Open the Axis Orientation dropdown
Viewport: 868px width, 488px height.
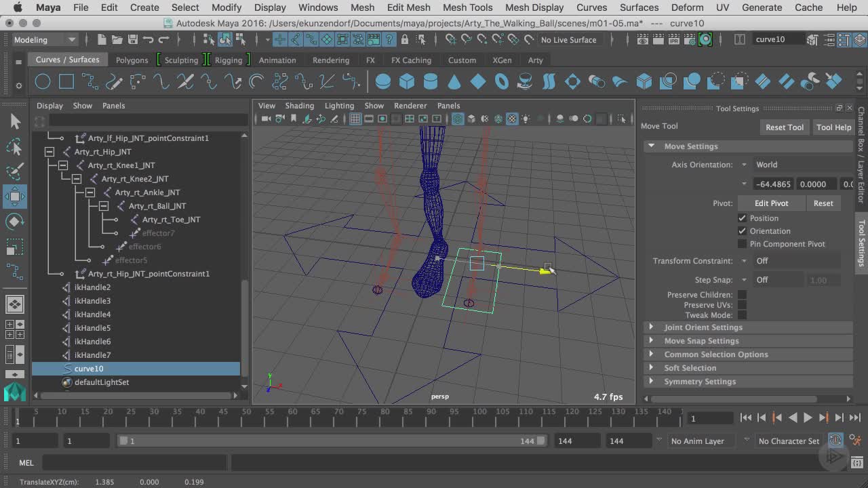tap(744, 165)
